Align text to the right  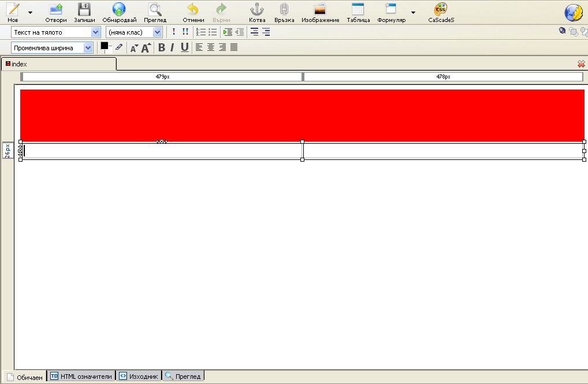(222, 47)
